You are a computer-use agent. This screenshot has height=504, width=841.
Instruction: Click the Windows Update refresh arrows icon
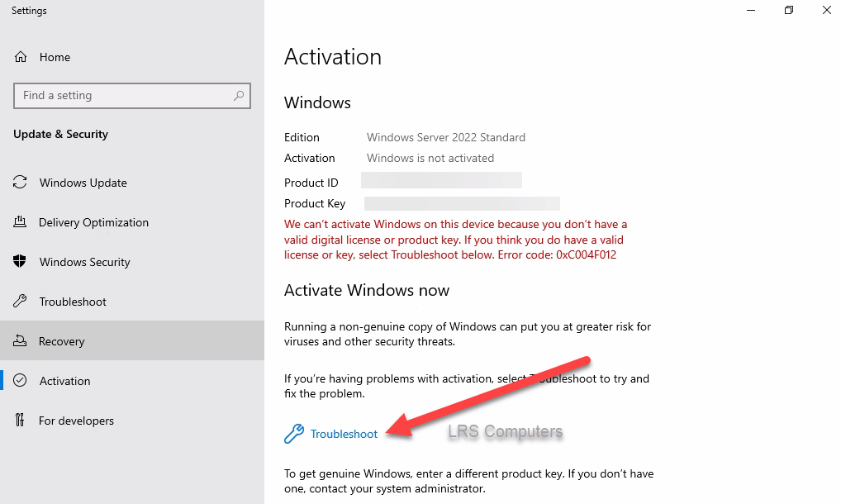(x=21, y=183)
